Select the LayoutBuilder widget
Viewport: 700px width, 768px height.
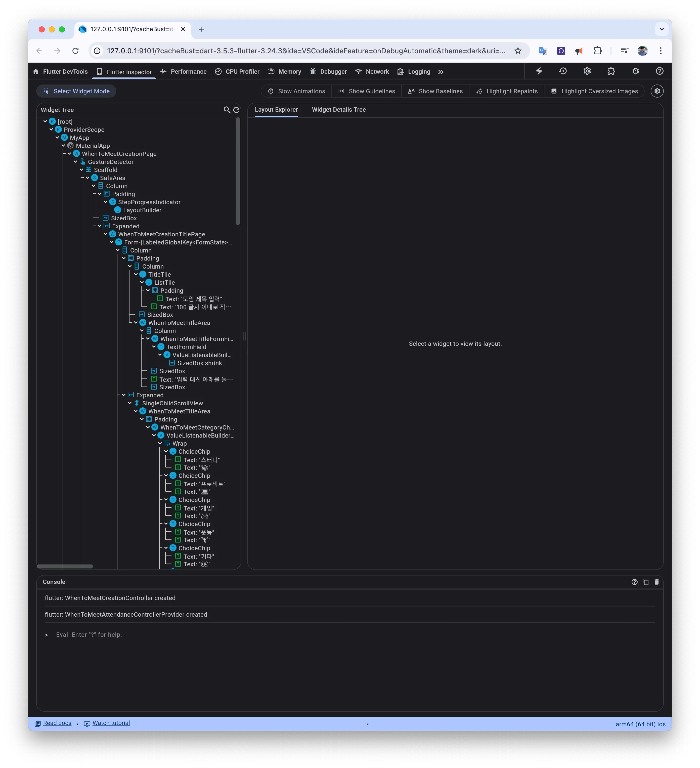(x=142, y=210)
